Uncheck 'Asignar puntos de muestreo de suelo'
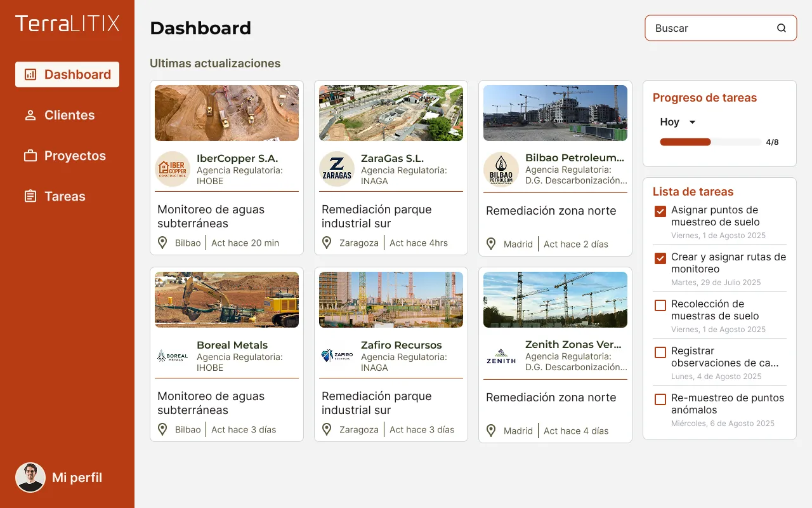 [x=660, y=211]
